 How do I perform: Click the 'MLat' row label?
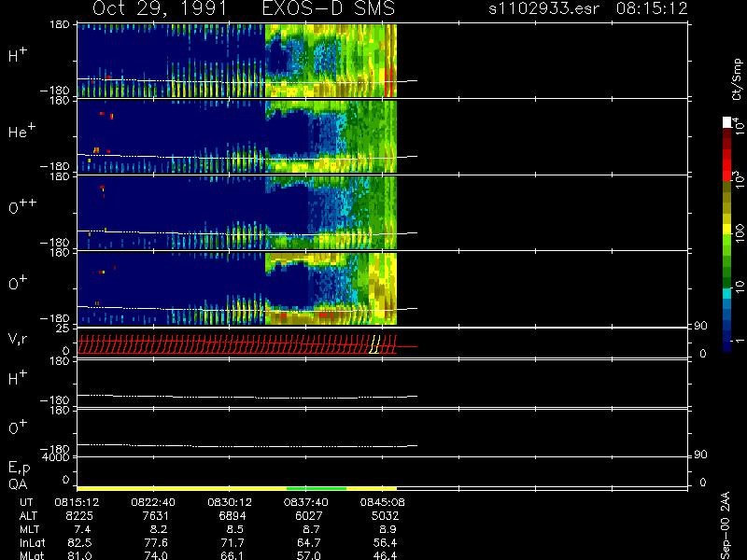[32, 555]
